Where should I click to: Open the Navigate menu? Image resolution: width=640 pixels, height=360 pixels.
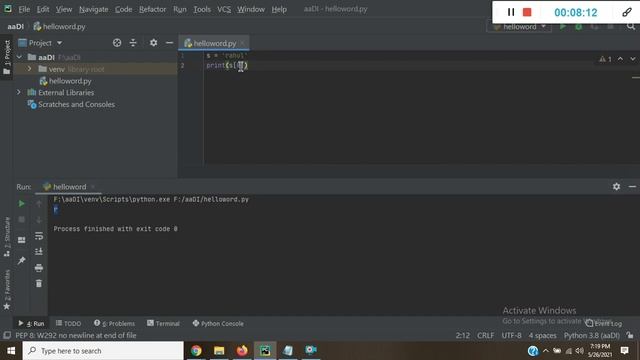tap(93, 9)
